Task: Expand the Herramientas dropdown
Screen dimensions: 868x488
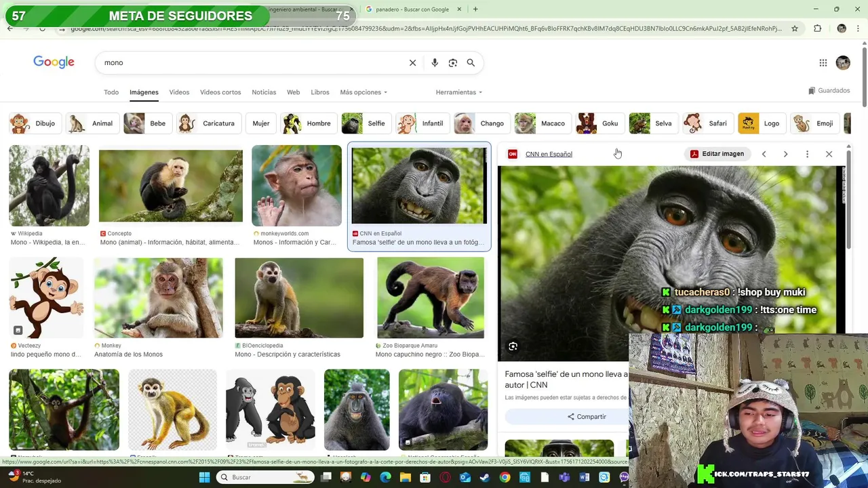Action: click(x=459, y=92)
